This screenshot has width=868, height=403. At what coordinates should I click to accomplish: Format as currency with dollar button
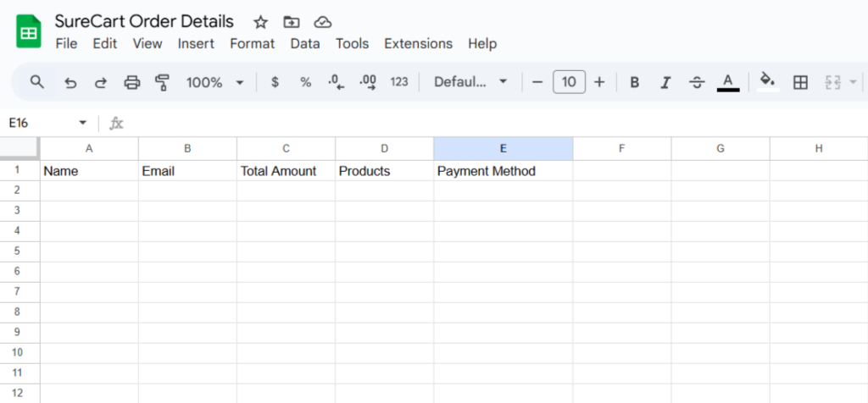[x=275, y=82]
